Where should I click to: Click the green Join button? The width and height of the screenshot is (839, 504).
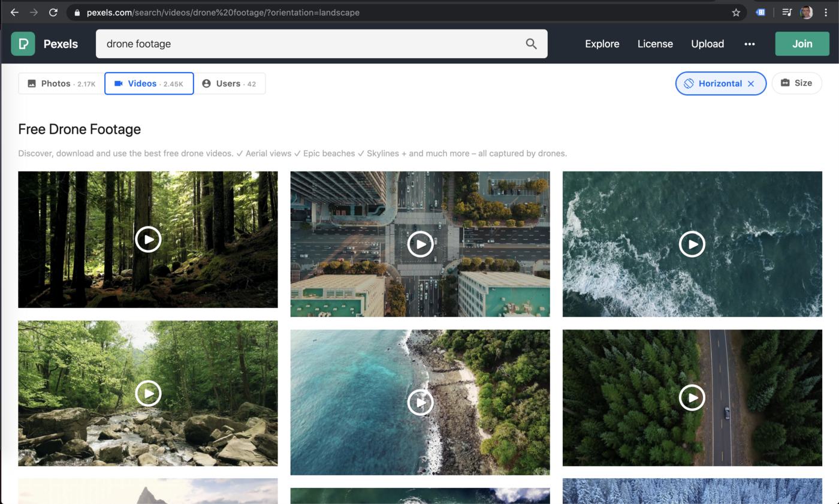802,44
